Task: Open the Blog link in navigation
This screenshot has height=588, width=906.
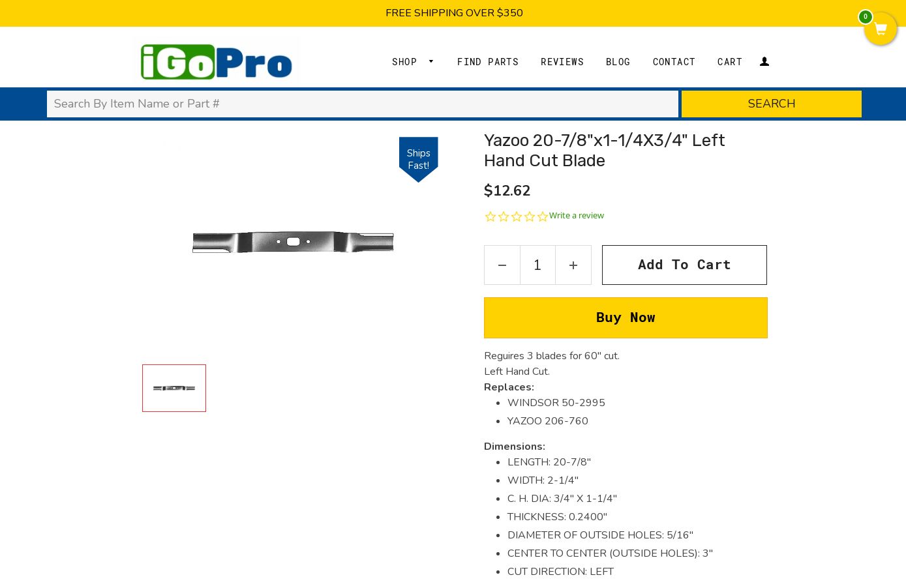Action: click(618, 62)
